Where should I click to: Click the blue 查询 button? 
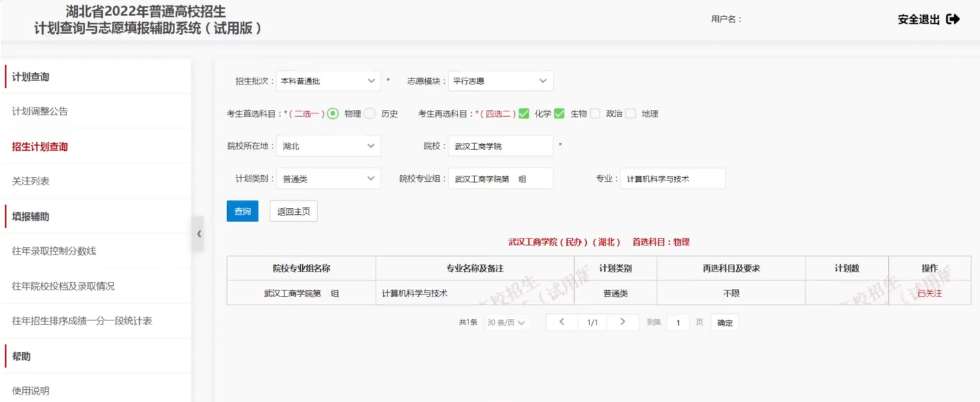[x=242, y=211]
